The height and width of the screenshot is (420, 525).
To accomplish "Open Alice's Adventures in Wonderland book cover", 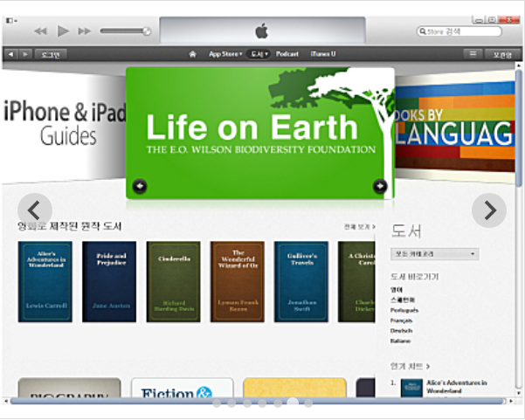I will tap(45, 282).
